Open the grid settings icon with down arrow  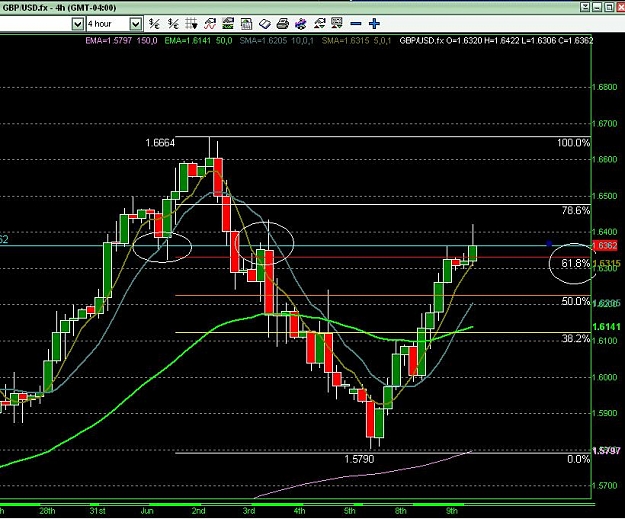(x=191, y=24)
